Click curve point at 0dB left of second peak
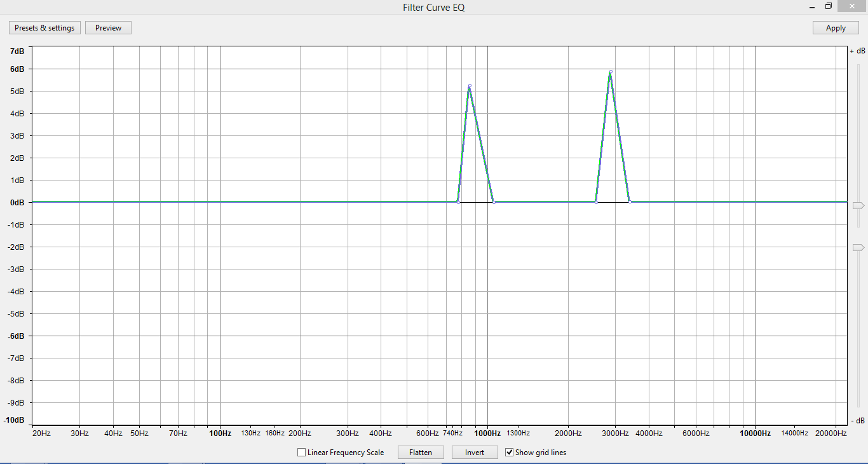 tap(596, 202)
